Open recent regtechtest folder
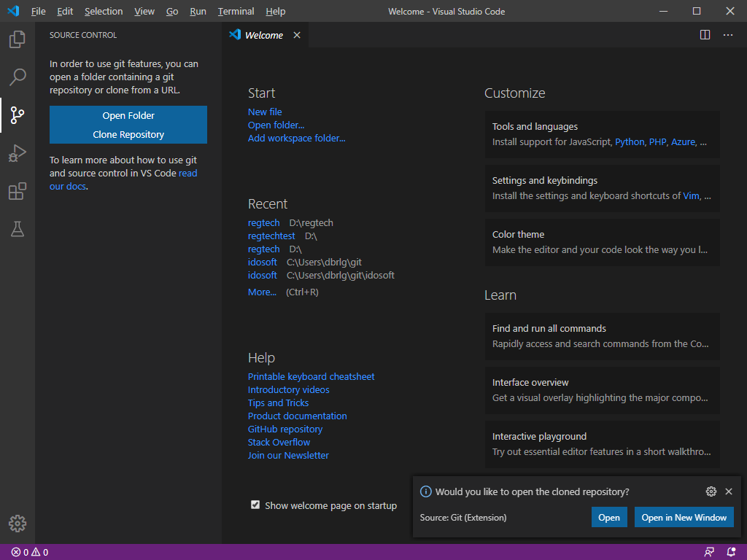 271,236
